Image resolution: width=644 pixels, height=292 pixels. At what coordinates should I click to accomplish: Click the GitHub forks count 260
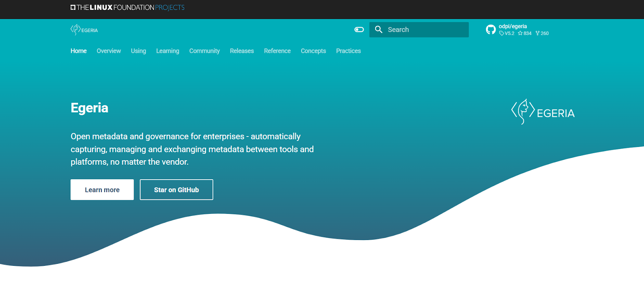pos(544,33)
